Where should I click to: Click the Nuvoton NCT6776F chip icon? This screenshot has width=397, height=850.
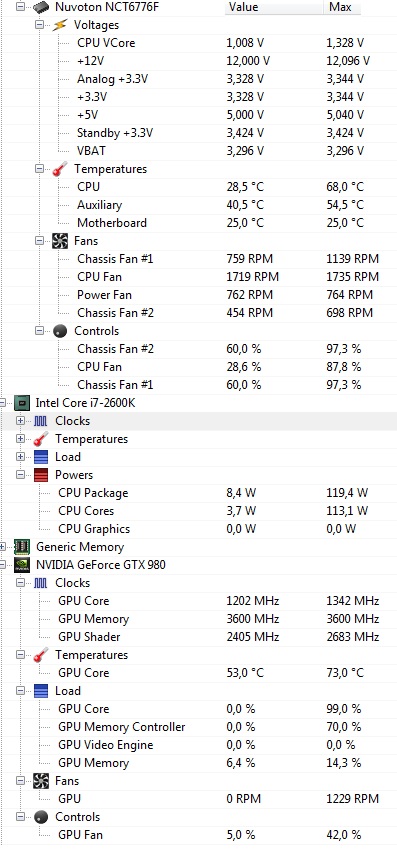click(x=41, y=8)
